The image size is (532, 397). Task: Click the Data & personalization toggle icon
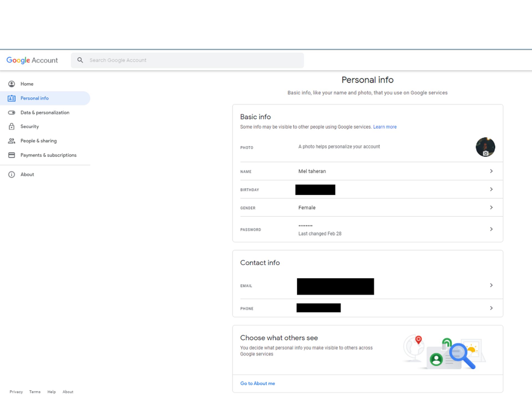tap(12, 113)
